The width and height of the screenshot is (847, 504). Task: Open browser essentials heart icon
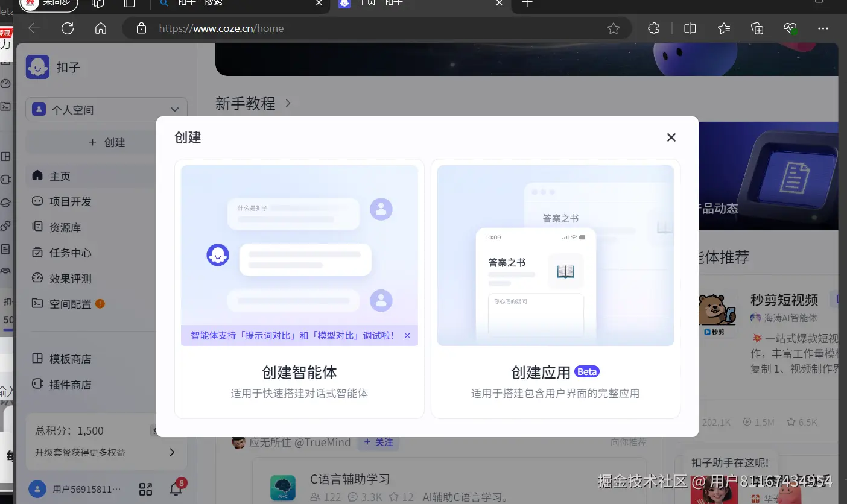[x=790, y=28]
